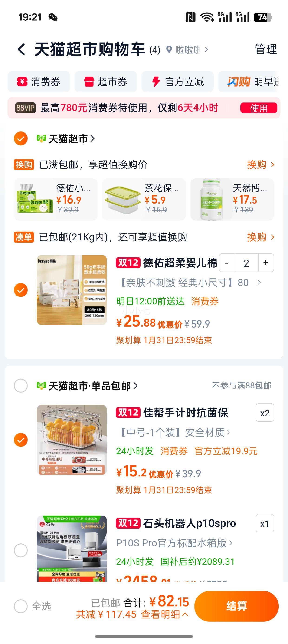
Task: Toggle the 全选 select-all checkbox
Action: click(x=21, y=606)
